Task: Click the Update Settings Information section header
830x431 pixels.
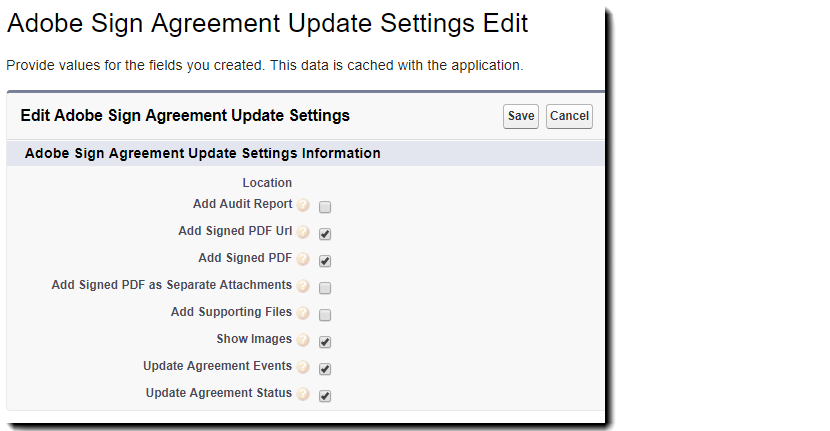Action: tap(202, 154)
